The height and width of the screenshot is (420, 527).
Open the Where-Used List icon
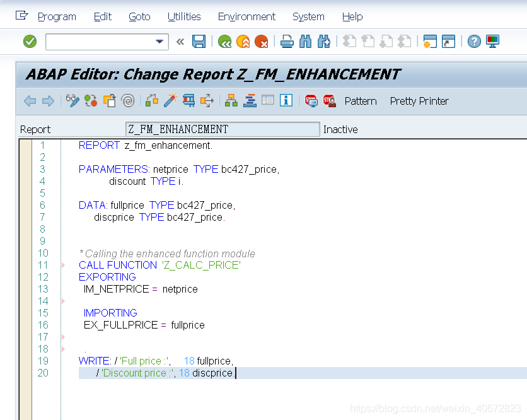207,101
